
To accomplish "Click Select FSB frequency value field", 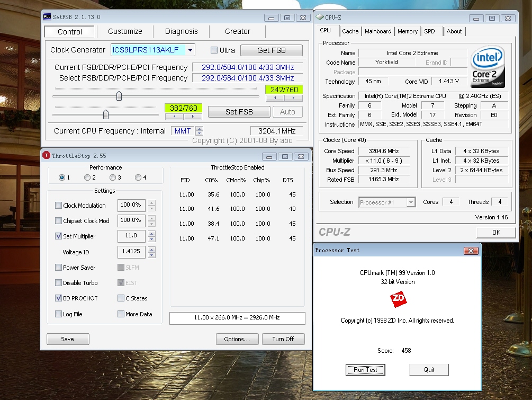I will [x=248, y=78].
